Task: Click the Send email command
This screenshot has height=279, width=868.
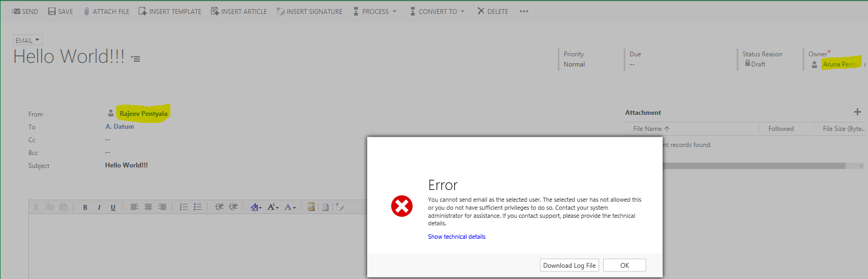Action: point(25,11)
